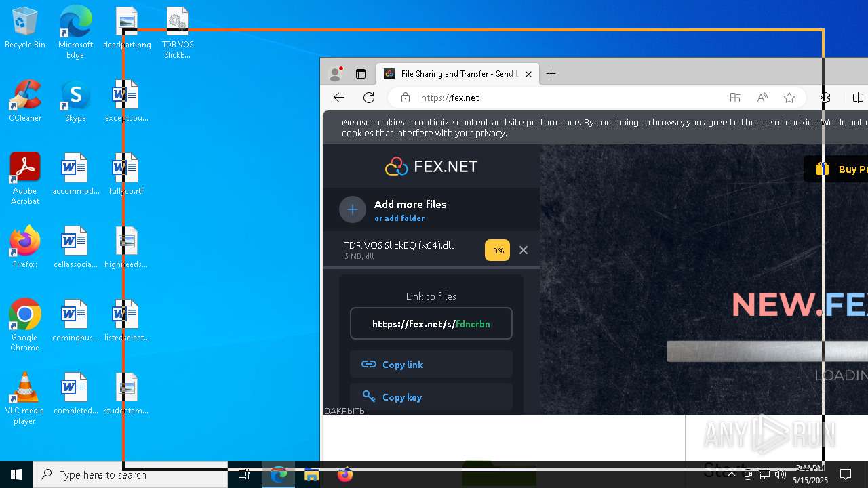Screen dimensions: 868x488
Task: Open the tab actions menu icon
Action: pos(361,74)
